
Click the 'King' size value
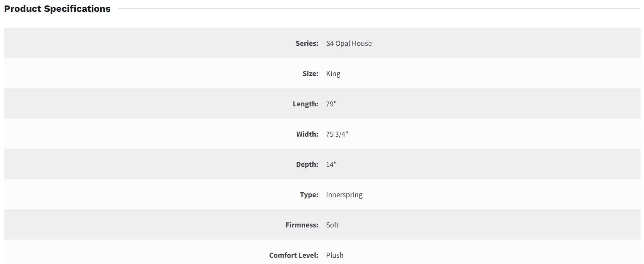click(x=333, y=74)
